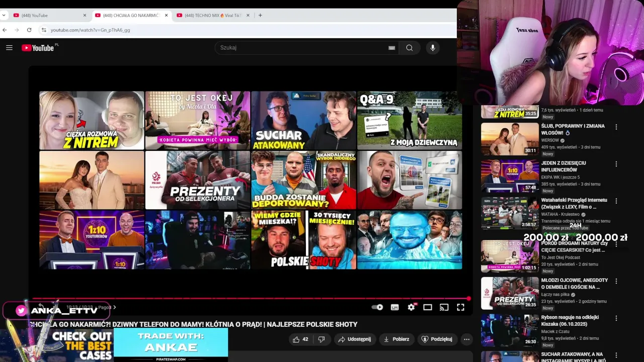Image resolution: width=644 pixels, height=362 pixels.
Task: Open sidebar 'Watahański Przegląd Internetu' video
Action: point(574,203)
